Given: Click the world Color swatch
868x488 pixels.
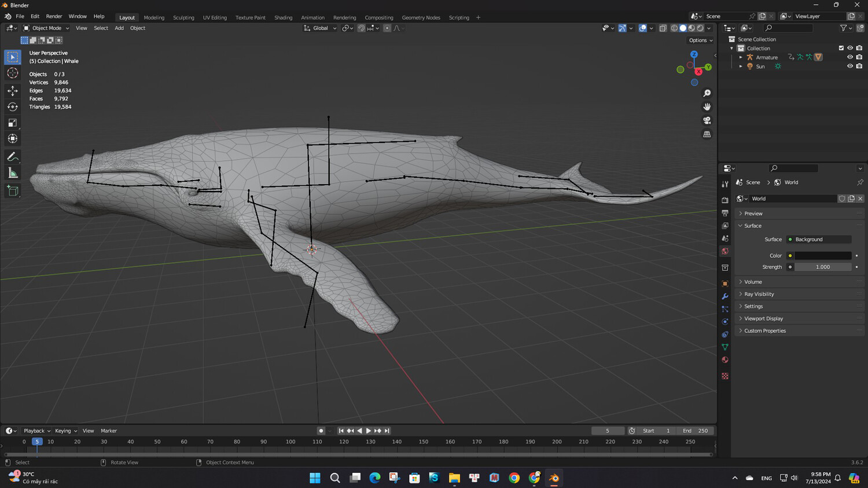Looking at the screenshot, I should click(x=822, y=255).
